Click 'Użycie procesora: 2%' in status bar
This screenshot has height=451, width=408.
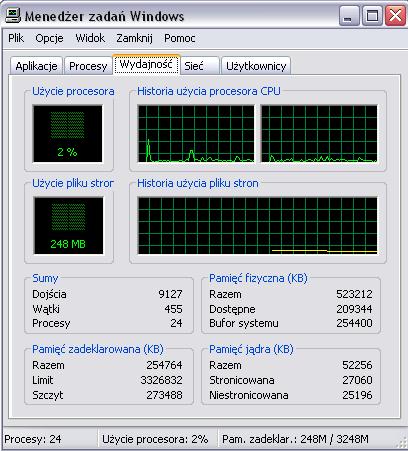pyautogui.click(x=155, y=439)
